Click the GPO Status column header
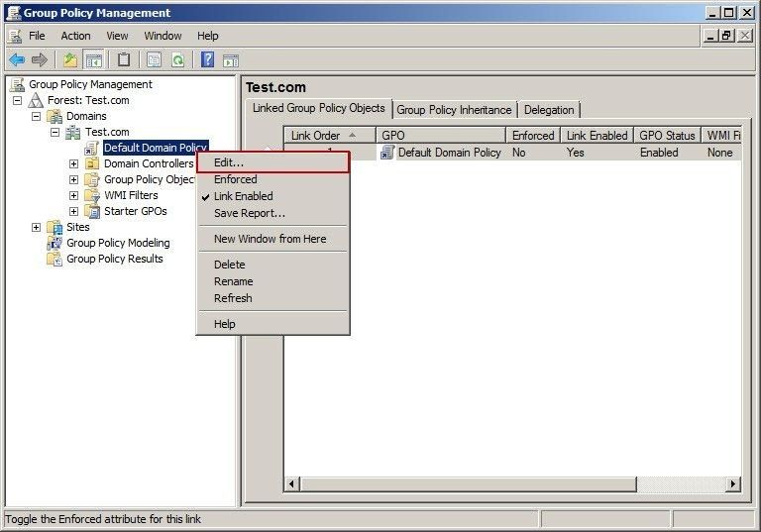This screenshot has width=761, height=532. click(667, 136)
